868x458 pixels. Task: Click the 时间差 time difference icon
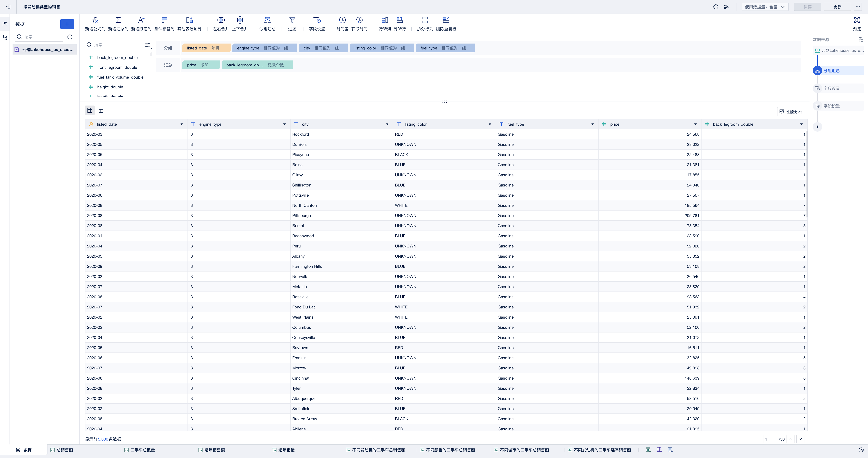[342, 20]
